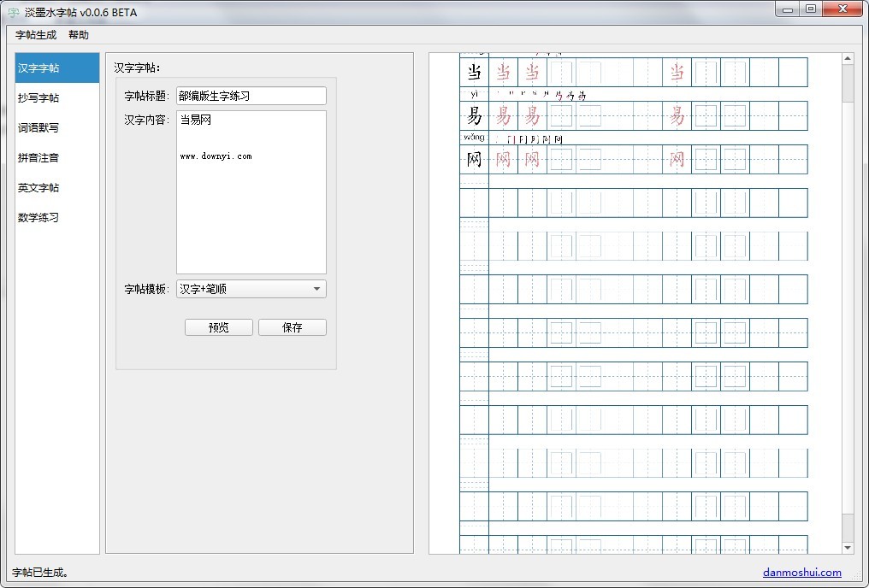
Task: Click the preview scrollbar up arrow
Action: 848,59
